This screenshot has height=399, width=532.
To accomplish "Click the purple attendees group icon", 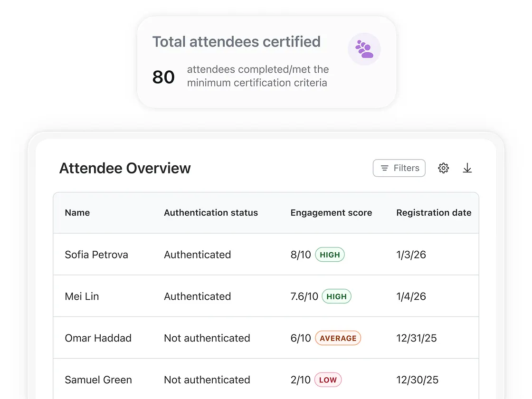I will [364, 49].
